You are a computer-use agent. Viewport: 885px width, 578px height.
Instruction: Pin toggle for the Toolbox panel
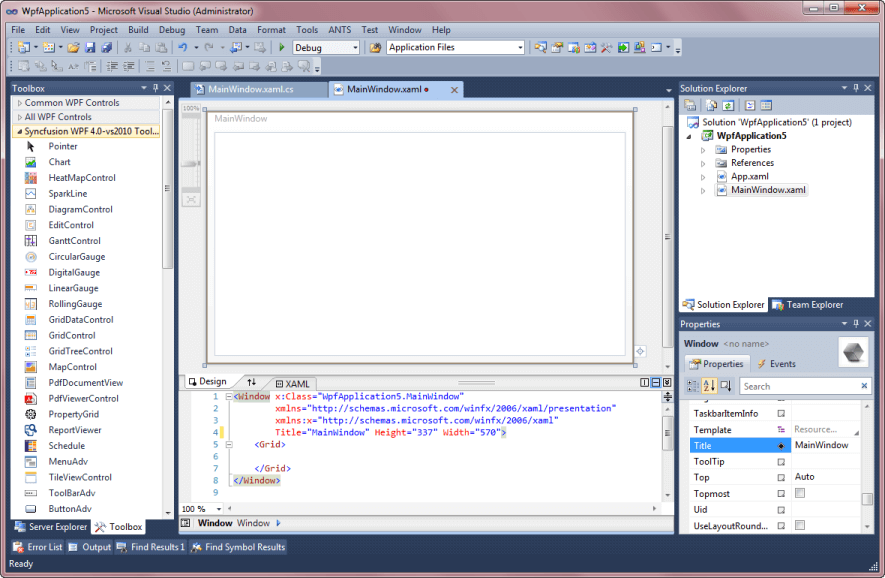click(156, 88)
